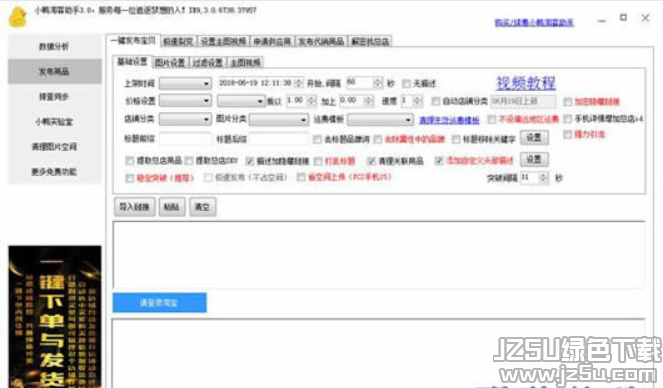The image size is (663, 388).
Task: Toggle the 打乱标题 checkbox
Action: pyautogui.click(x=318, y=161)
